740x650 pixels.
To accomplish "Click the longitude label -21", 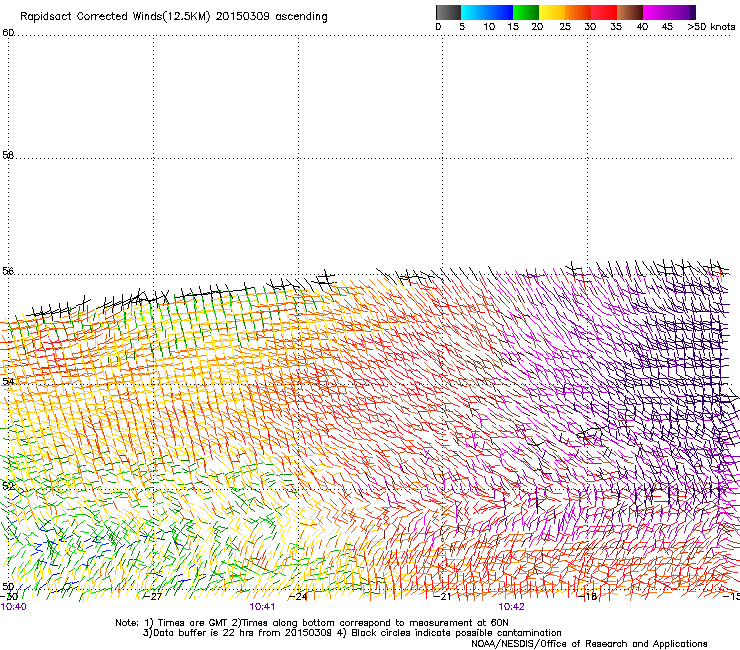I will [x=443, y=596].
